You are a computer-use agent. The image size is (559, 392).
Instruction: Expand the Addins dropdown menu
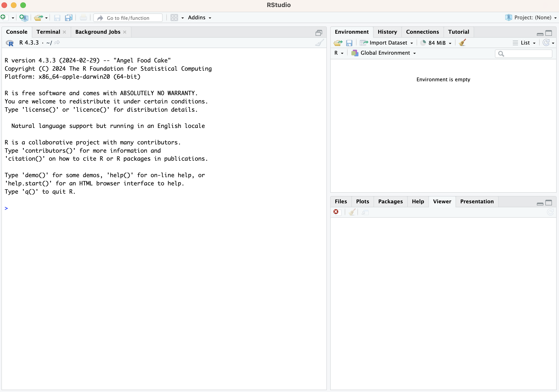click(200, 17)
